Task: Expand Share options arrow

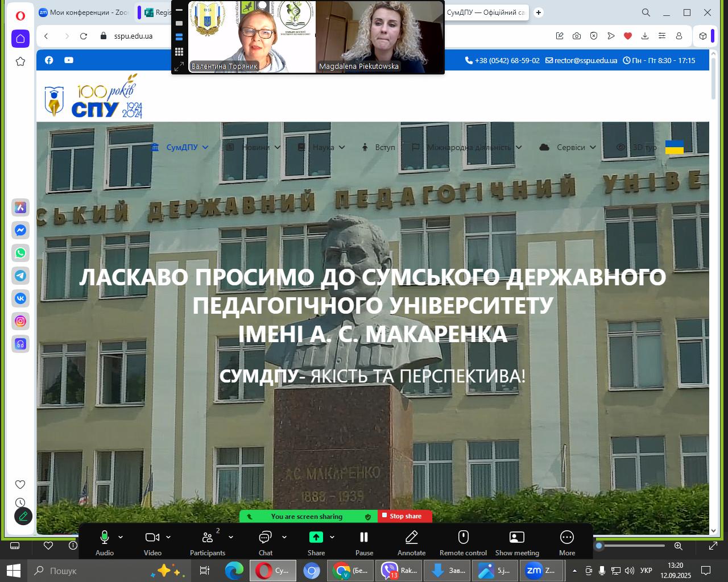Action: click(332, 537)
